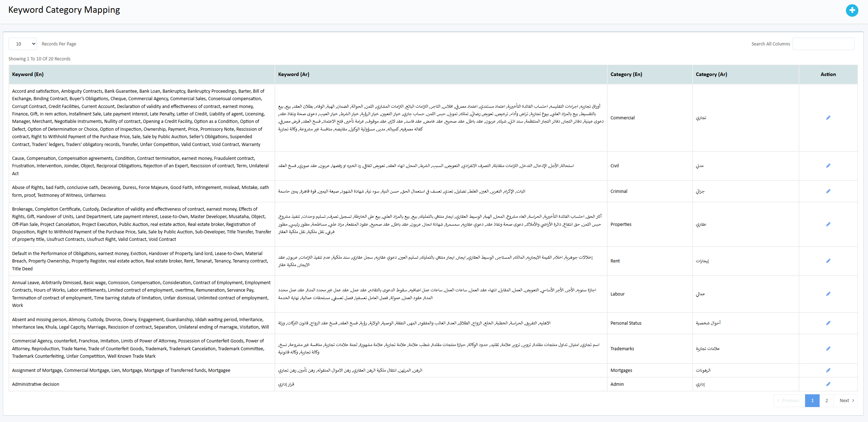Screen dimensions: 868x422
Task: Edit the Trademarks category mapping
Action: click(828, 348)
